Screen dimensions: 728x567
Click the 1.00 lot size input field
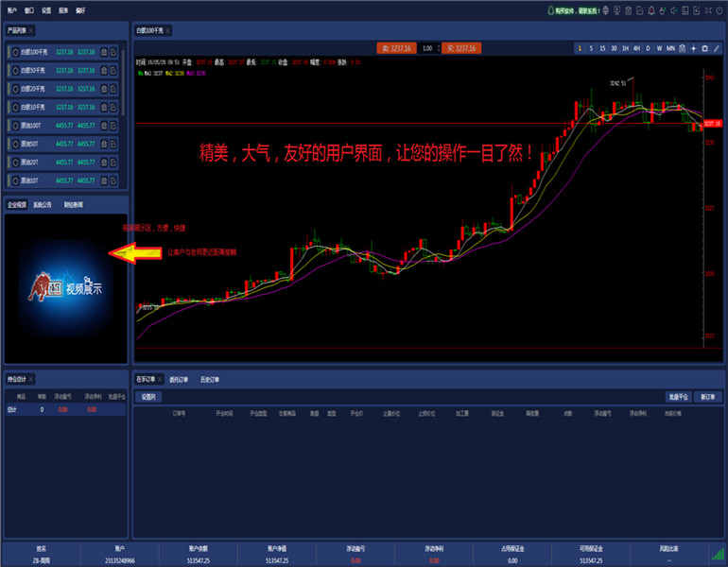coord(427,48)
